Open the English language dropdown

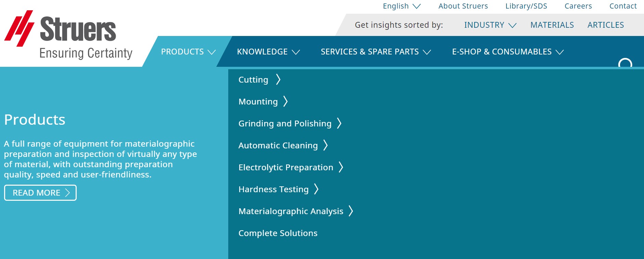click(x=401, y=6)
